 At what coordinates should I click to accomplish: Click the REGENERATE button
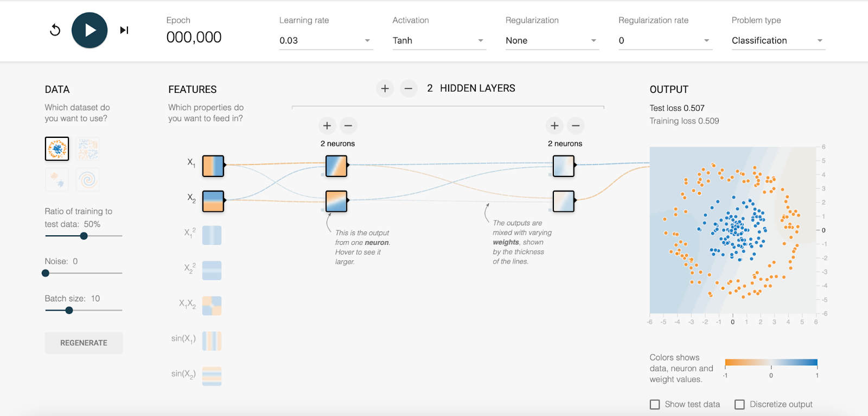[84, 343]
